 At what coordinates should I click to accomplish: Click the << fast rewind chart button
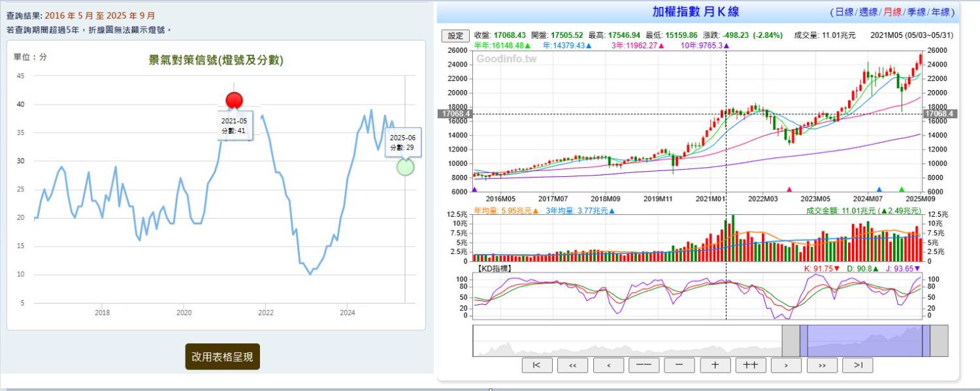(x=573, y=366)
